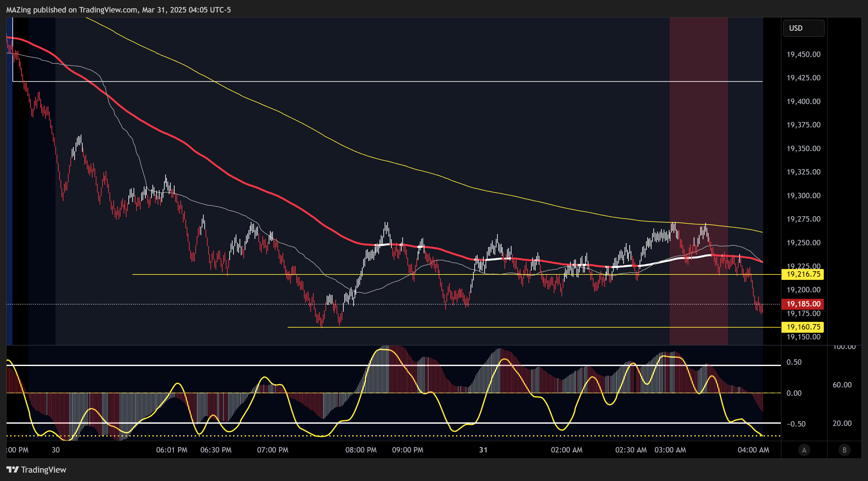Click the 02:30 AM time axis label

(x=631, y=450)
